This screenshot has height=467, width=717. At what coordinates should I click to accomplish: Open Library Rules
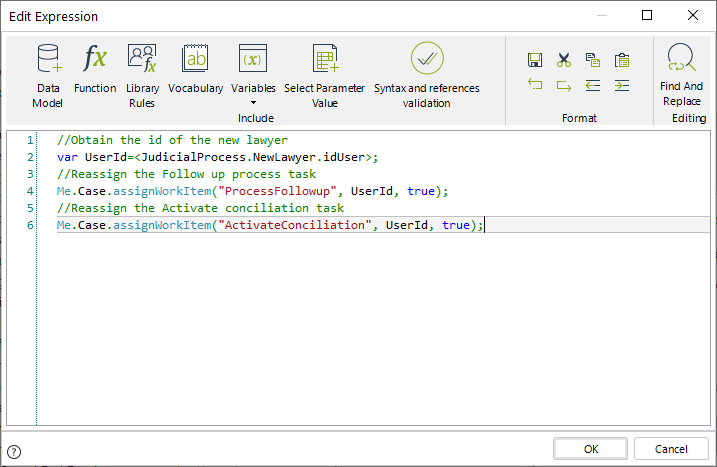pos(142,76)
